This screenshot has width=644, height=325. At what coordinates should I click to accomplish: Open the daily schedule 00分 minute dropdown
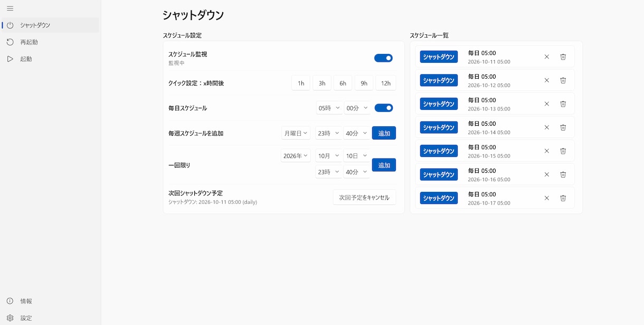(x=357, y=108)
